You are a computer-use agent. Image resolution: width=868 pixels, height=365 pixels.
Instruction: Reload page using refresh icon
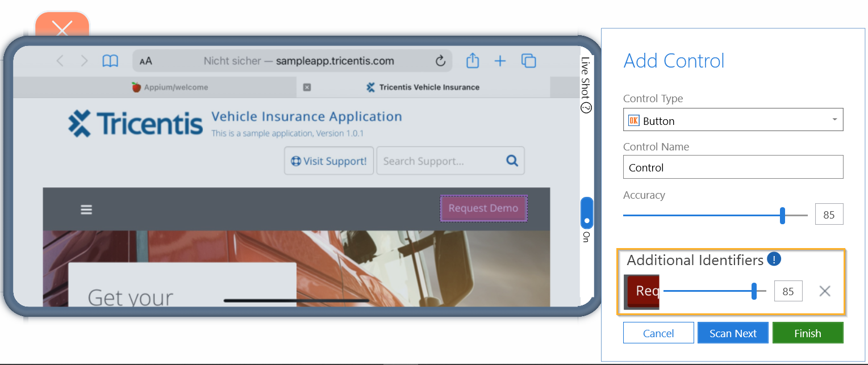[440, 61]
